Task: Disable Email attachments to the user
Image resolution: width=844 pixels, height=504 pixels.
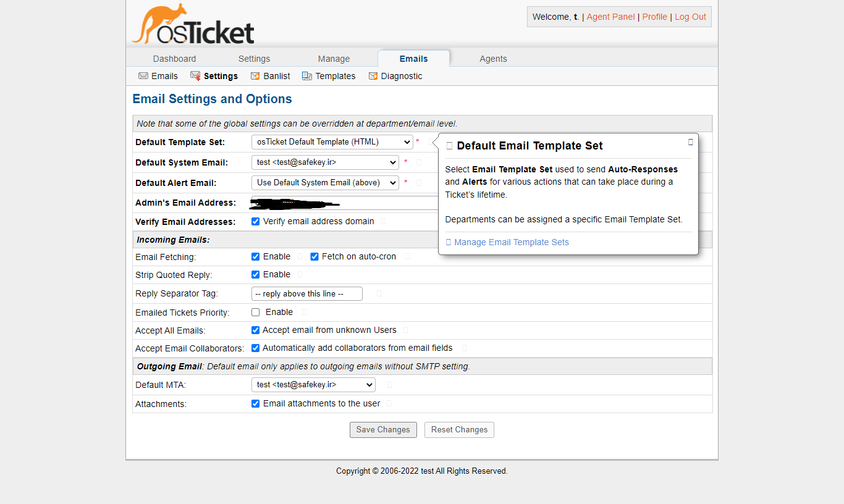Action: click(x=255, y=403)
